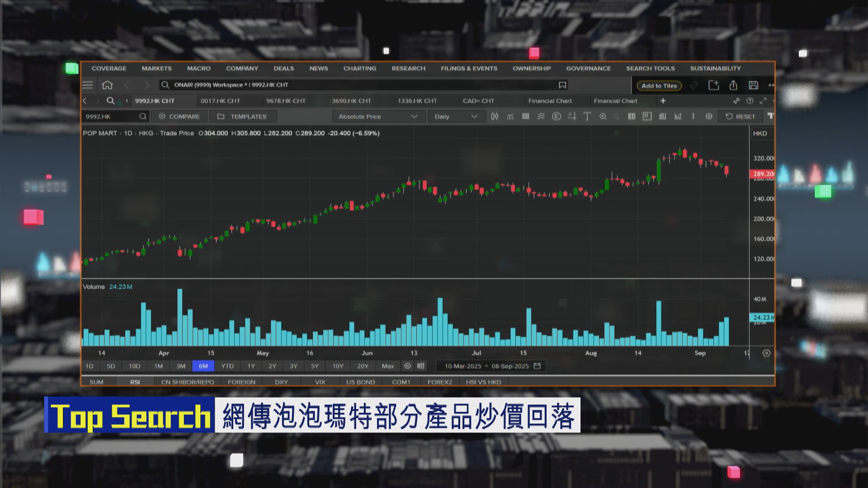
Task: Open the chart settings gear icon
Action: [709, 117]
